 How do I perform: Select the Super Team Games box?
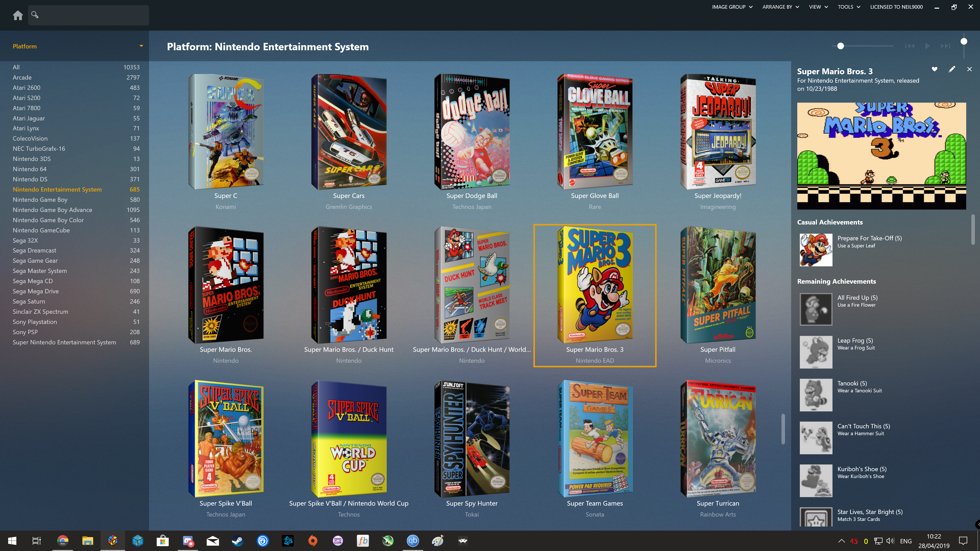pos(595,439)
